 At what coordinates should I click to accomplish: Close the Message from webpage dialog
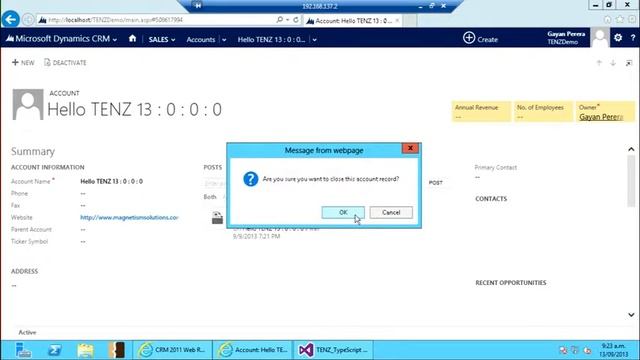pos(410,148)
